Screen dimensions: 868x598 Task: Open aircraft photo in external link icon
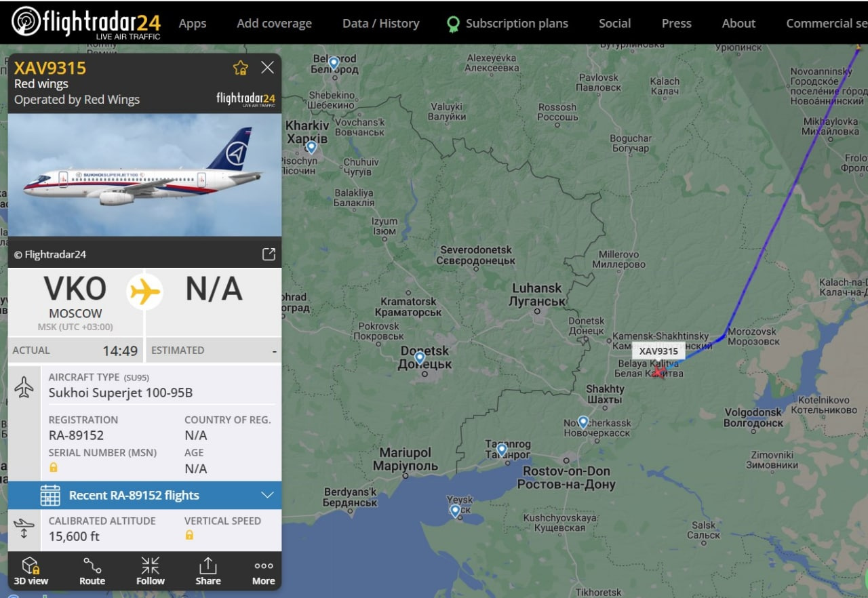tap(269, 254)
